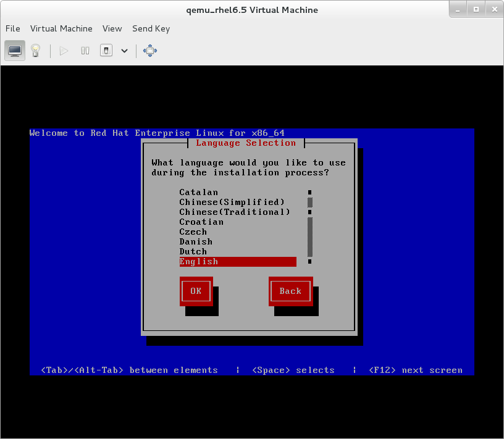Screen dimensions: 504x439
Task: Open the Send Key menu
Action: coord(151,28)
